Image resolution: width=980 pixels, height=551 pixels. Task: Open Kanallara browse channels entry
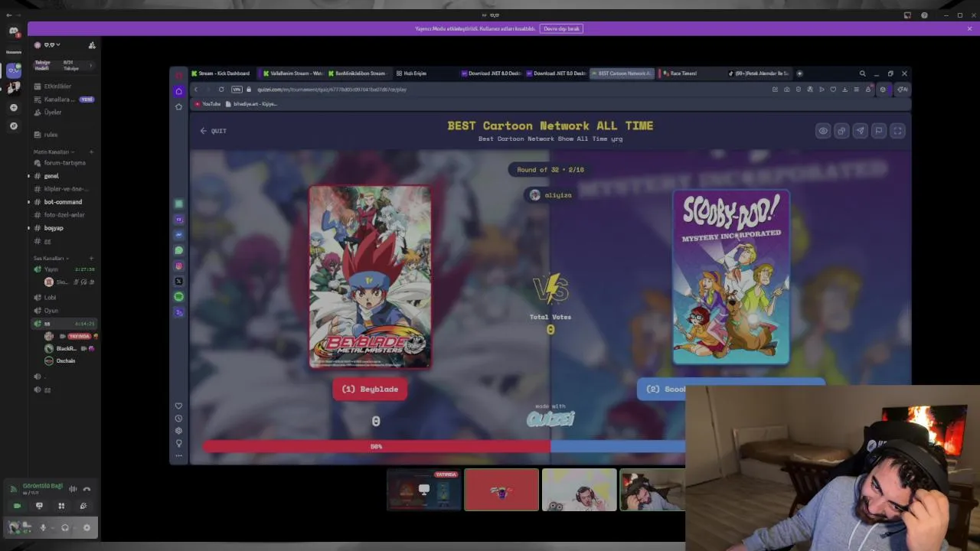point(64,99)
